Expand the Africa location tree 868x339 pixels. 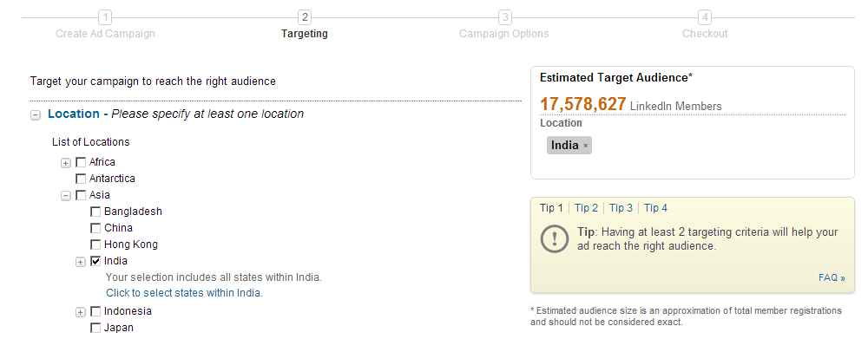[66, 163]
